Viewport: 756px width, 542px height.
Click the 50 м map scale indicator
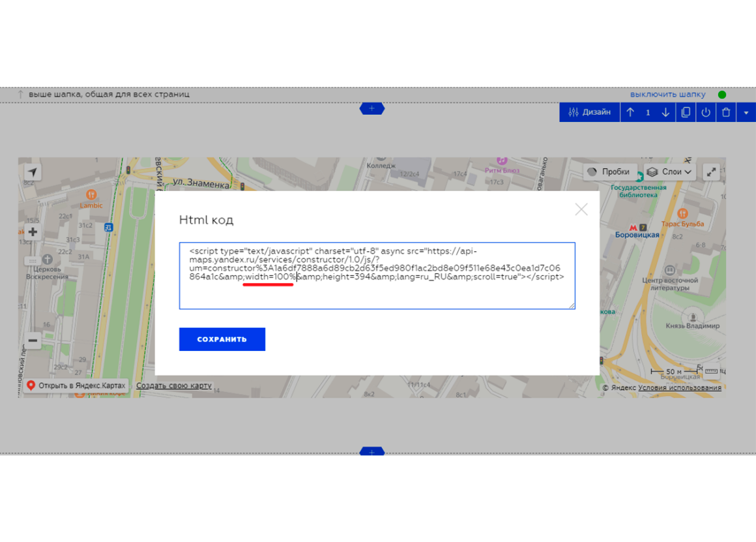point(674,371)
